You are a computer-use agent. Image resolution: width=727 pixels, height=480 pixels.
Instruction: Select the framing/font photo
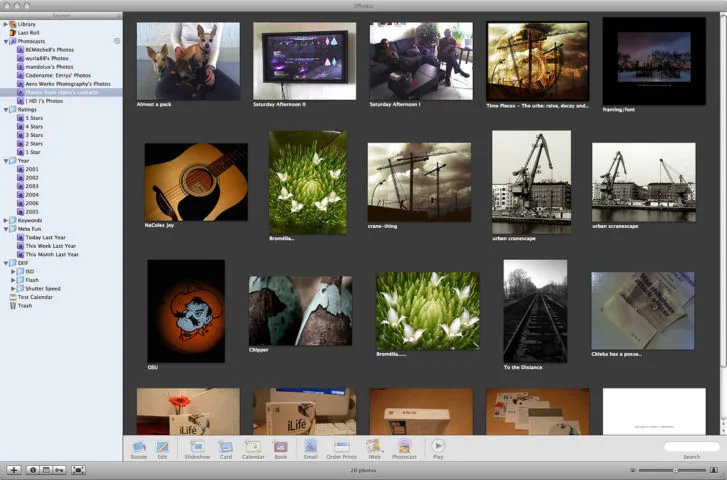tap(654, 61)
